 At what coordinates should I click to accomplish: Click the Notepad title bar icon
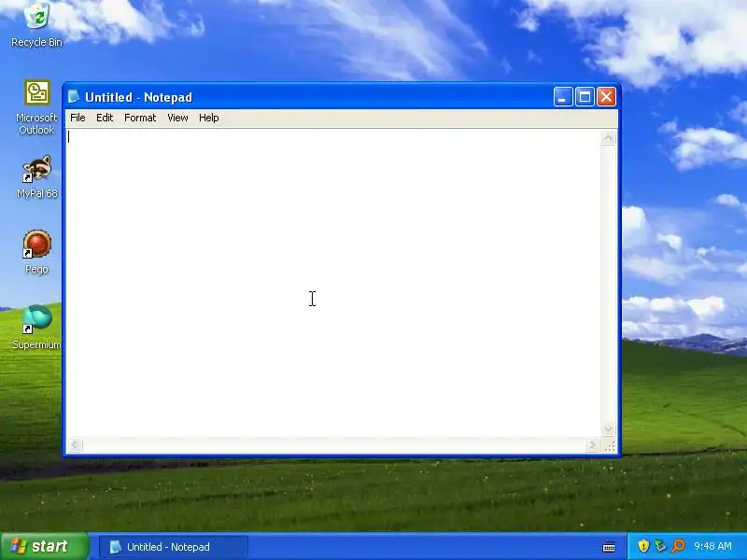[74, 97]
